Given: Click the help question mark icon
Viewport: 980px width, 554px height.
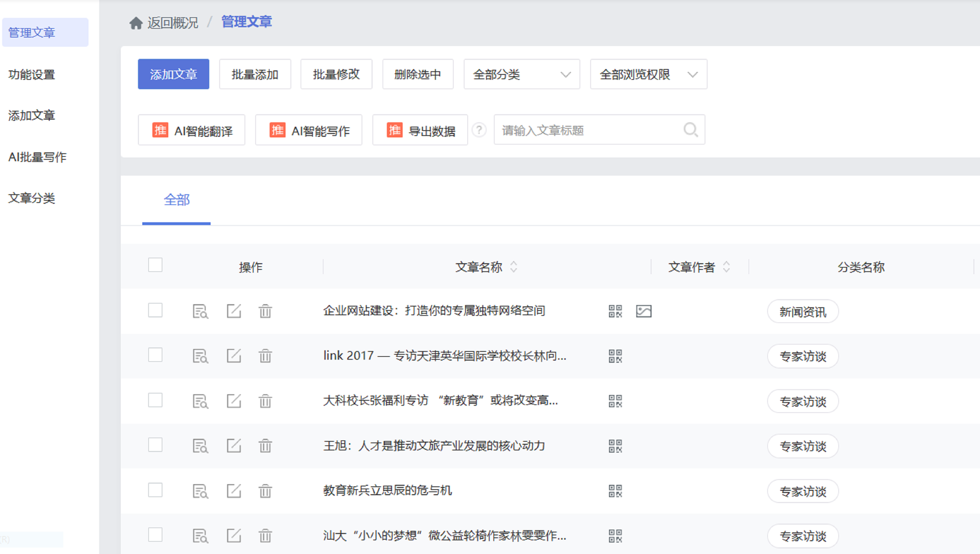Looking at the screenshot, I should click(x=479, y=130).
